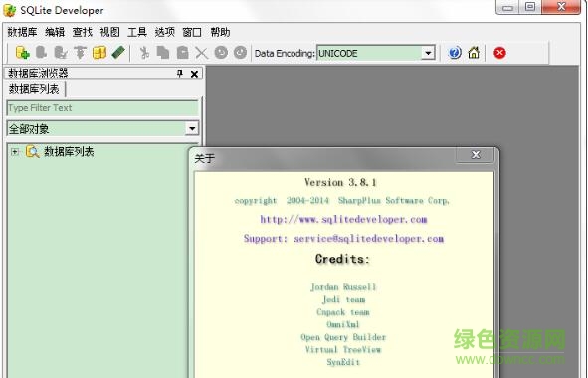
Task: Open the 编辑 menu
Action: (x=55, y=32)
